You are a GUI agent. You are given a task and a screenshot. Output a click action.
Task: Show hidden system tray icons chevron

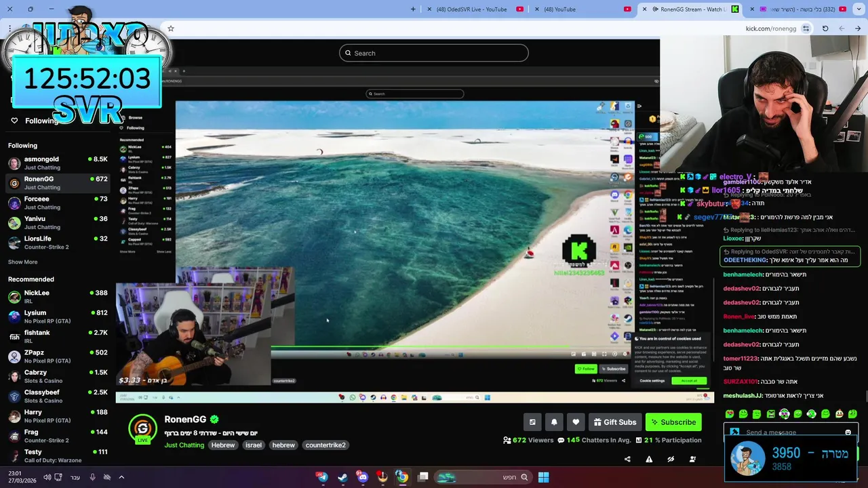point(121,477)
